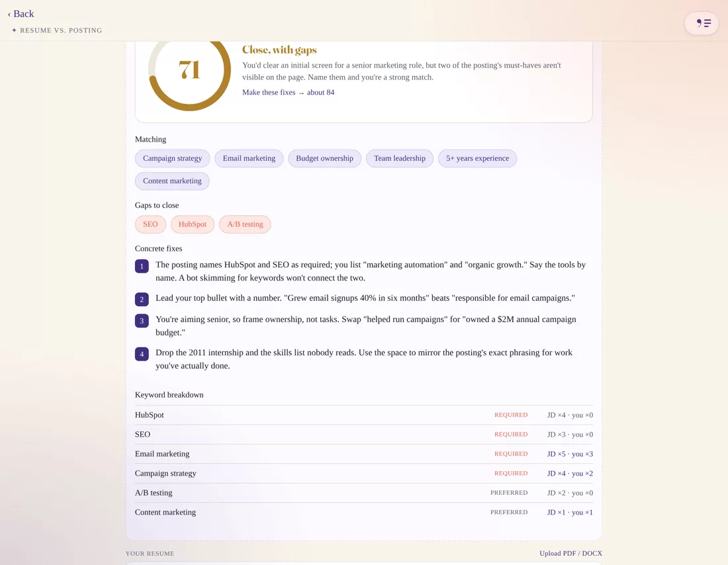This screenshot has height=565, width=728.
Task: Click 'JD ×5 · you ×3' count
Action: tap(570, 454)
